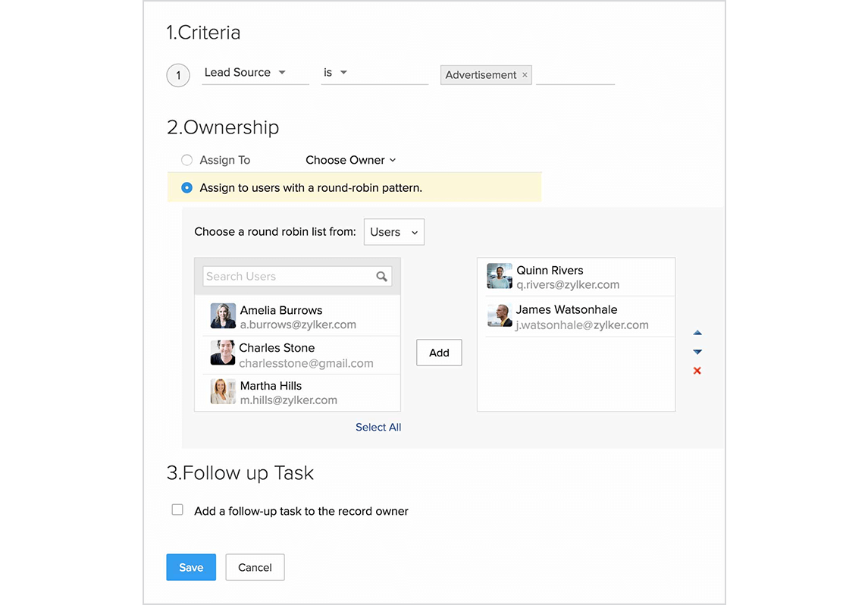Image resolution: width=868 pixels, height=605 pixels.
Task: Click Martha Hills' profile photo
Action: coord(223,390)
